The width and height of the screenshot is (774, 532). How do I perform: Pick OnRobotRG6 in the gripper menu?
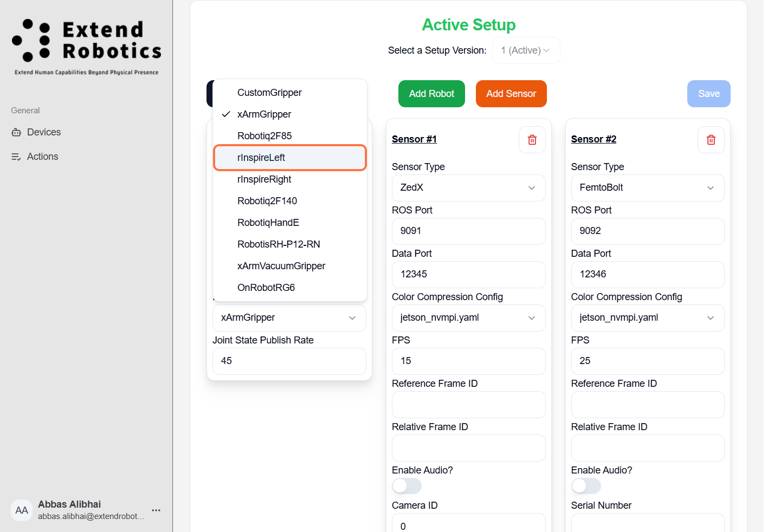click(266, 288)
